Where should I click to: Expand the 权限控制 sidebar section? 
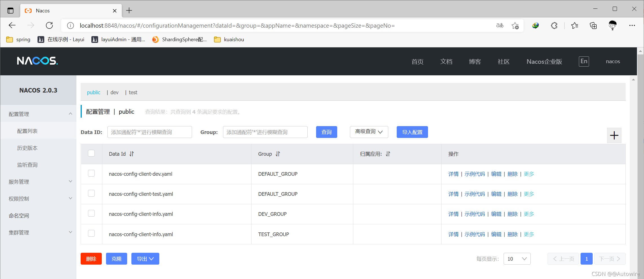(x=38, y=198)
